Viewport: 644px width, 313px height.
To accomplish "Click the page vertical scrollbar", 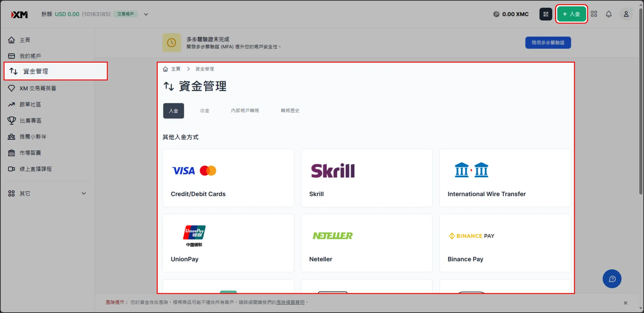I will (x=641, y=101).
